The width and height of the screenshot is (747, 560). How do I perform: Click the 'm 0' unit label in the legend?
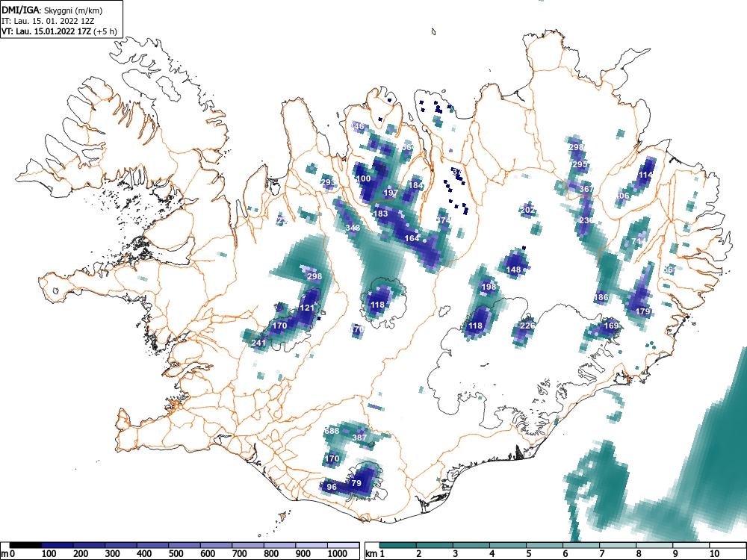coord(7,554)
